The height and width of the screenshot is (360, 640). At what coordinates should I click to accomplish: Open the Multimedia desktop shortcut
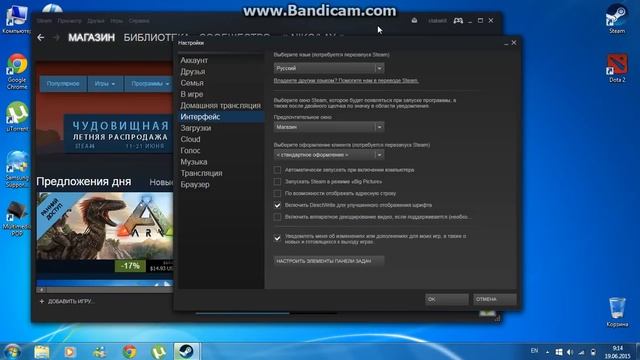pyautogui.click(x=17, y=218)
